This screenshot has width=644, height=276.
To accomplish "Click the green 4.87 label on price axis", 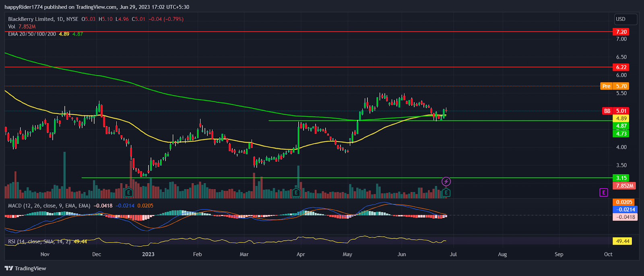I will [621, 126].
